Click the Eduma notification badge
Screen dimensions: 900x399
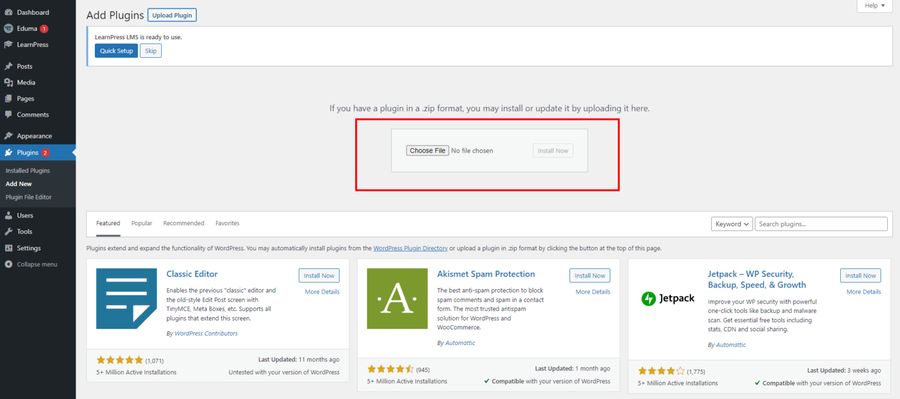(x=44, y=29)
